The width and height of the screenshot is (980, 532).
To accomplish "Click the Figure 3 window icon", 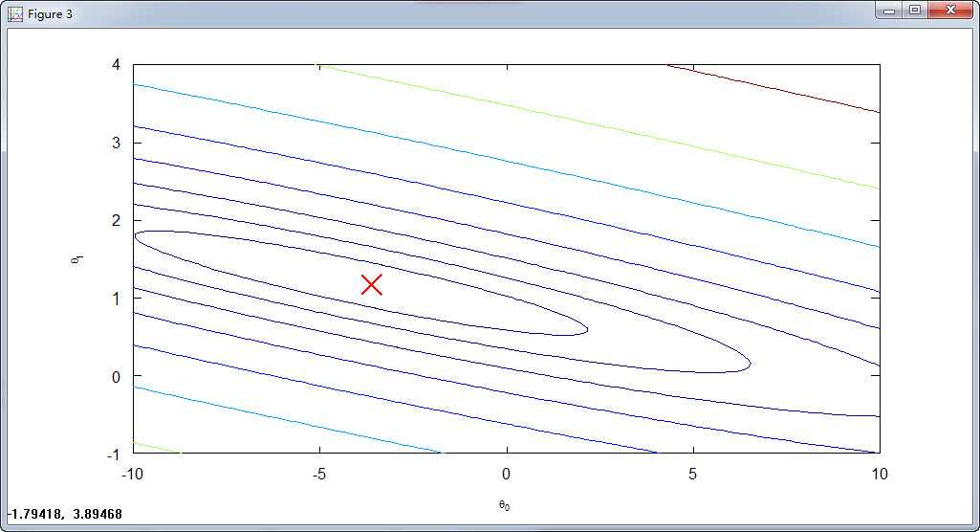I will (15, 13).
